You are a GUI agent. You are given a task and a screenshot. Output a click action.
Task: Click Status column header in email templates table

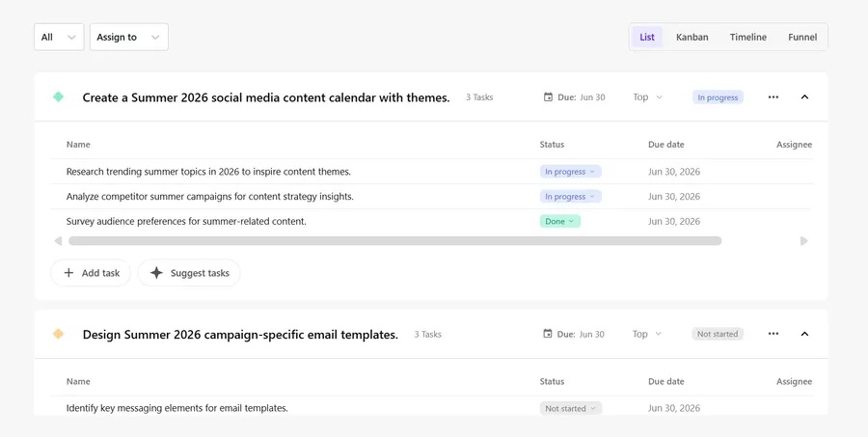pos(552,382)
